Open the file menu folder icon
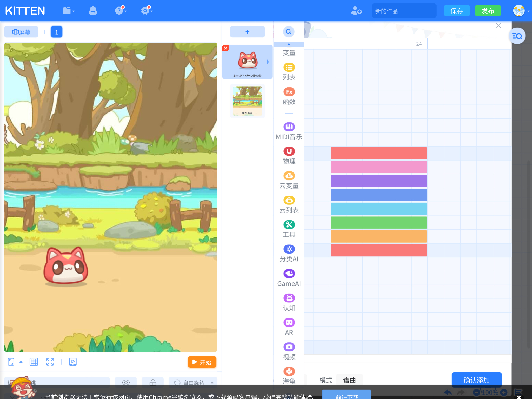 pyautogui.click(x=69, y=11)
